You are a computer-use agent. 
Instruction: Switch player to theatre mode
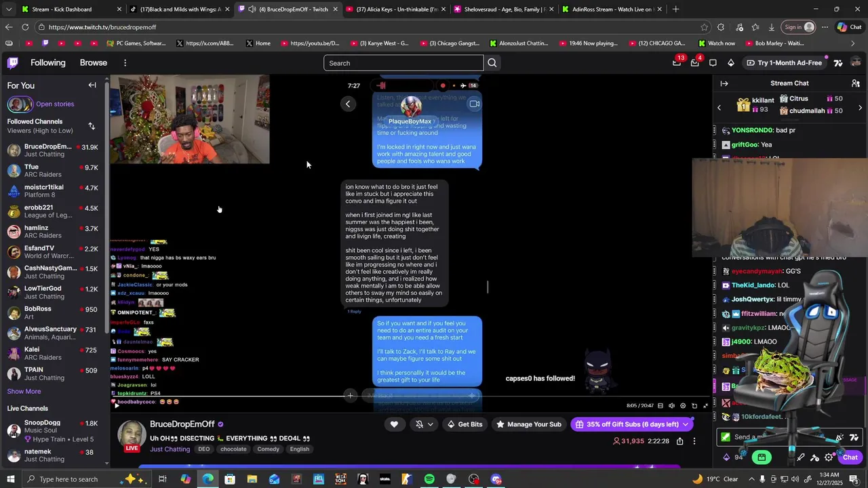(694, 405)
